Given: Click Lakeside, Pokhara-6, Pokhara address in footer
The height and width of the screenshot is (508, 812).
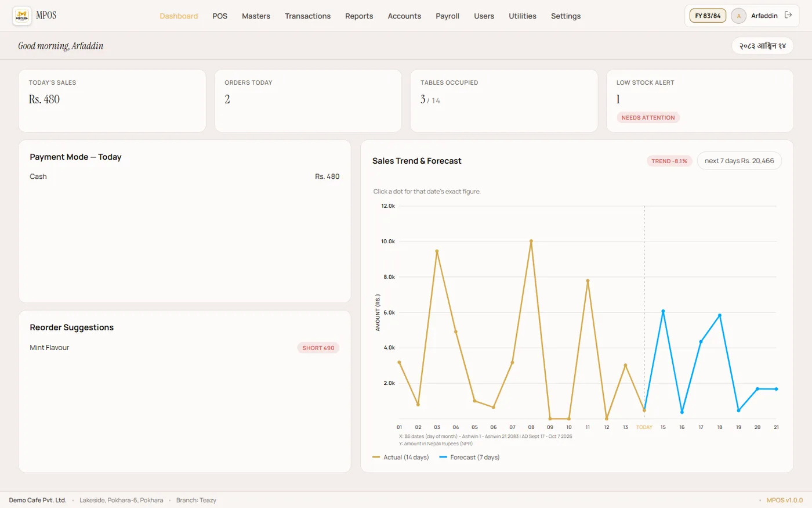Looking at the screenshot, I should (x=121, y=500).
